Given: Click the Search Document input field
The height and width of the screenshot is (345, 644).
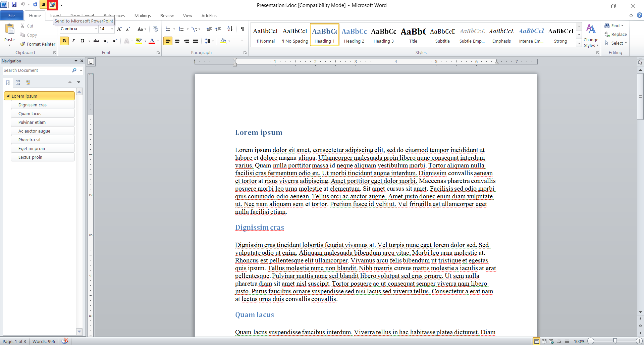Looking at the screenshot, I should click(x=36, y=70).
